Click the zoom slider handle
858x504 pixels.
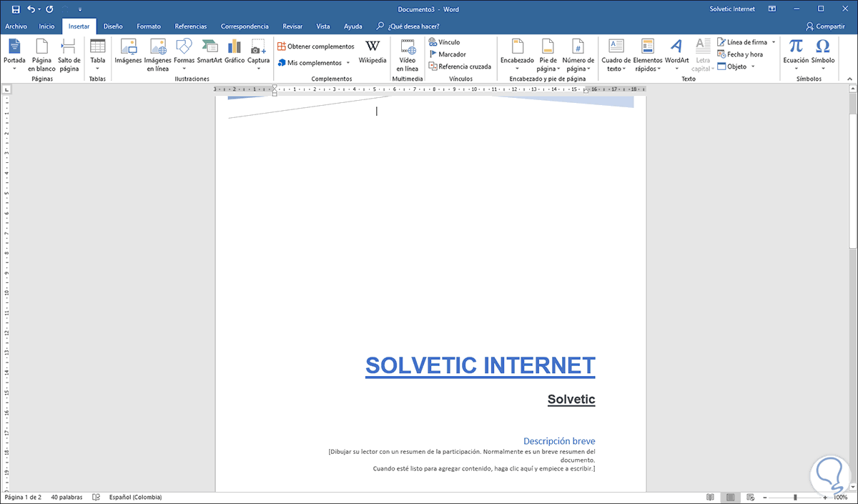795,497
